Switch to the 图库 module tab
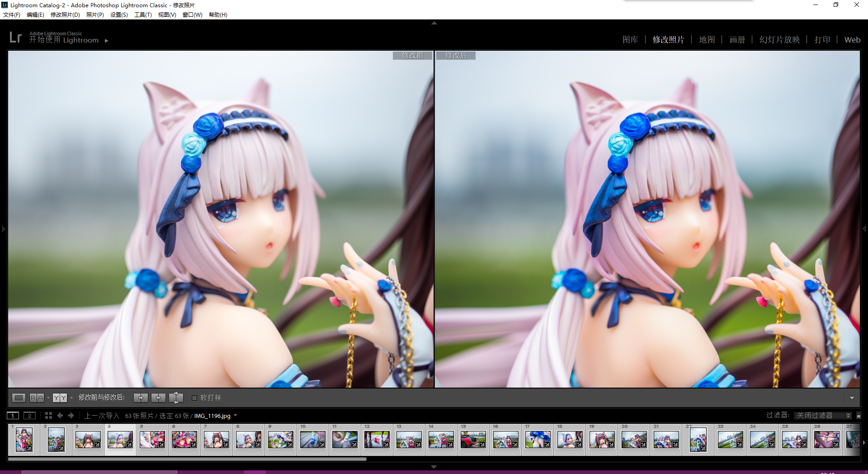868x474 pixels. coord(630,40)
